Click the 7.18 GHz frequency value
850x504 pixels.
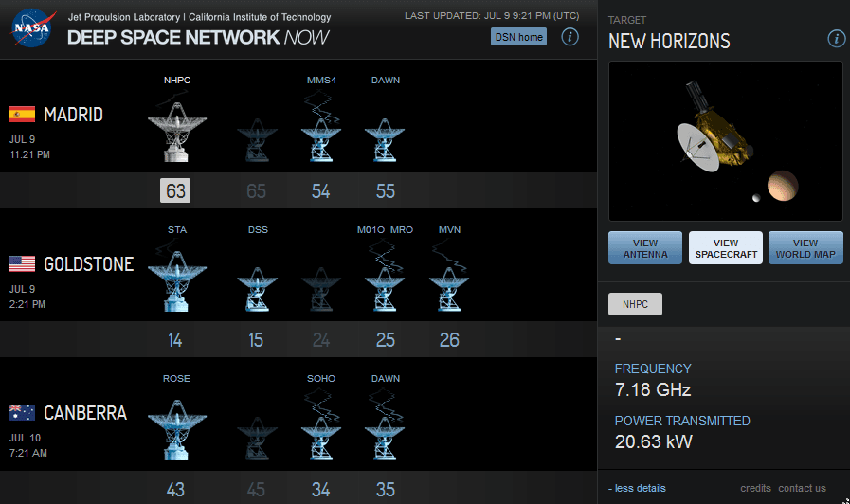point(653,389)
